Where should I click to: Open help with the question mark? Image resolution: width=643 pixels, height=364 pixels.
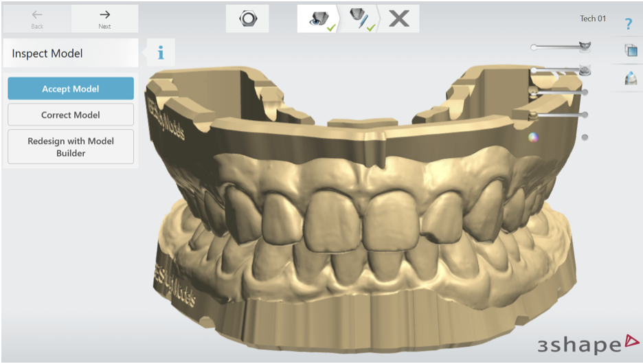pyautogui.click(x=628, y=25)
